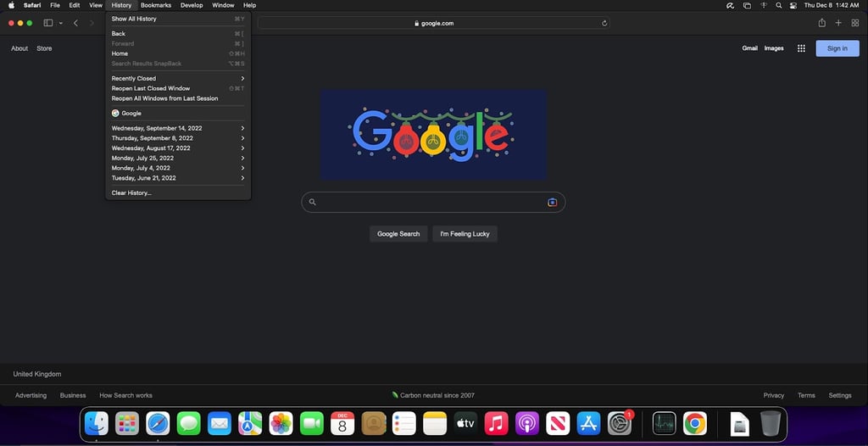Open a new tab with plus icon
Image resolution: width=868 pixels, height=446 pixels.
click(838, 23)
